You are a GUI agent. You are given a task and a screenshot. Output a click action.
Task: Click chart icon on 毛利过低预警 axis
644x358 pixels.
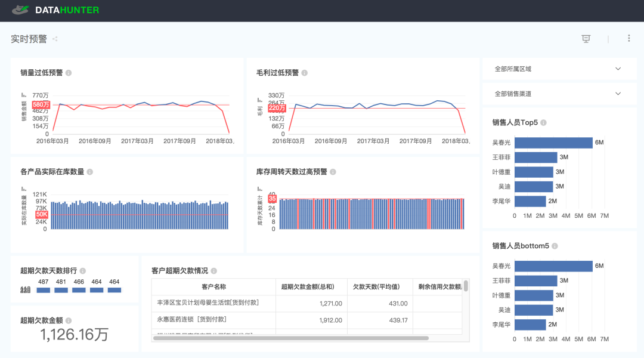259,100
